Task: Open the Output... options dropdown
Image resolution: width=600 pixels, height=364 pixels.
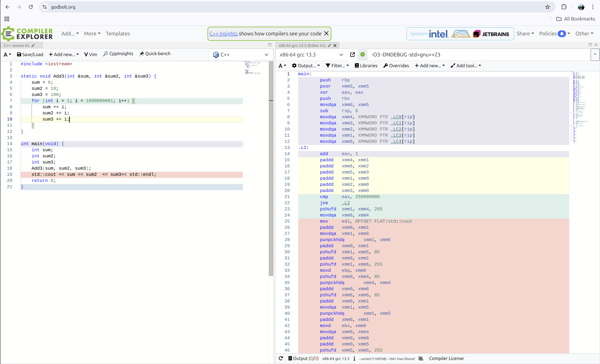Action: coord(306,65)
